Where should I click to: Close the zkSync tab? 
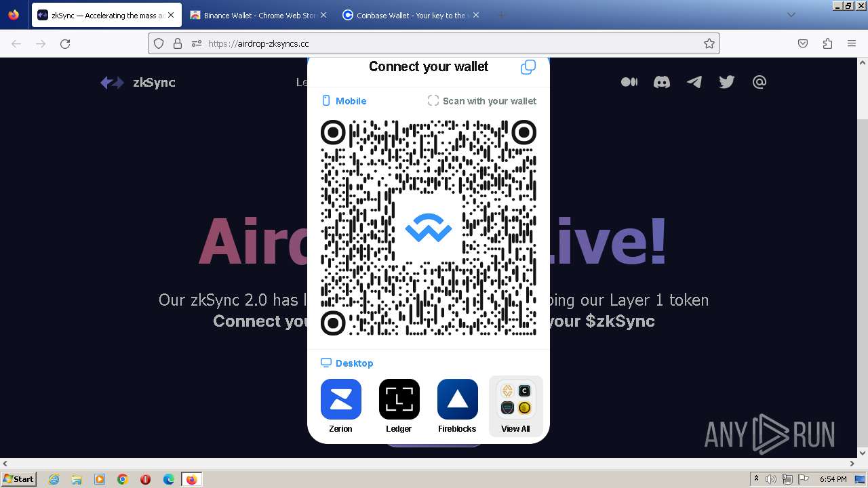tap(171, 15)
